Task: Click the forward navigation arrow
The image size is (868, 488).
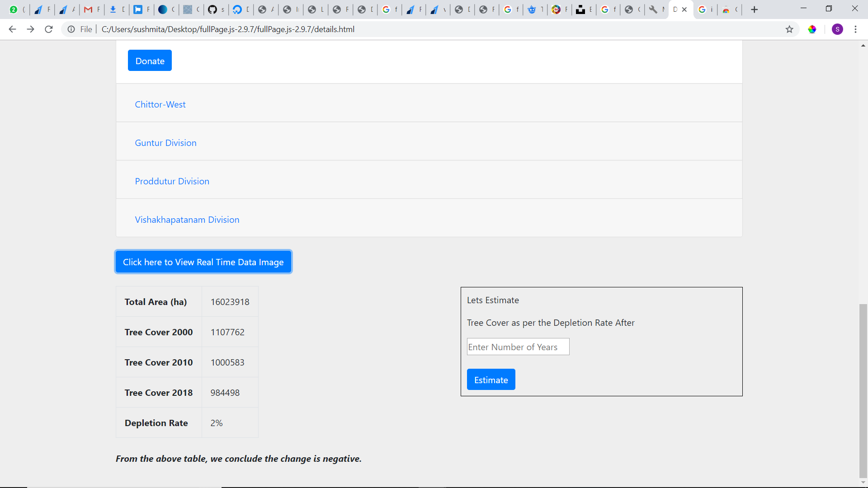Action: click(30, 29)
